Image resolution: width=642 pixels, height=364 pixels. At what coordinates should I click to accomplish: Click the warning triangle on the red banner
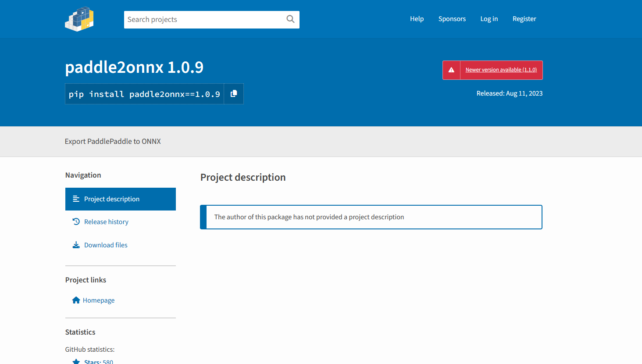(451, 70)
